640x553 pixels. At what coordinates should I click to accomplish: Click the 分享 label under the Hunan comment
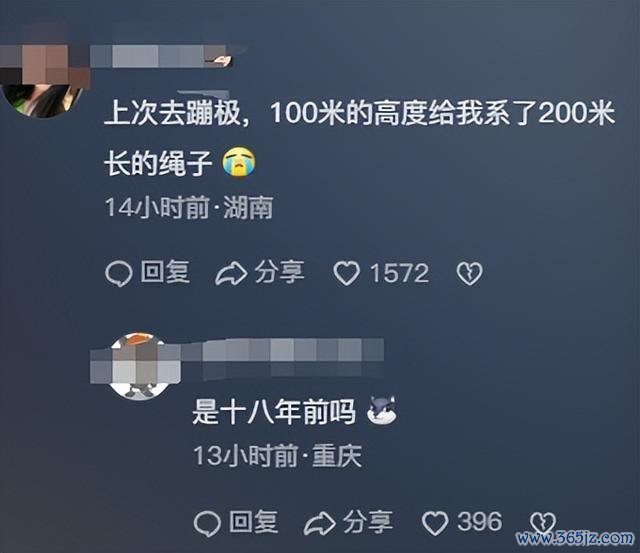280,272
